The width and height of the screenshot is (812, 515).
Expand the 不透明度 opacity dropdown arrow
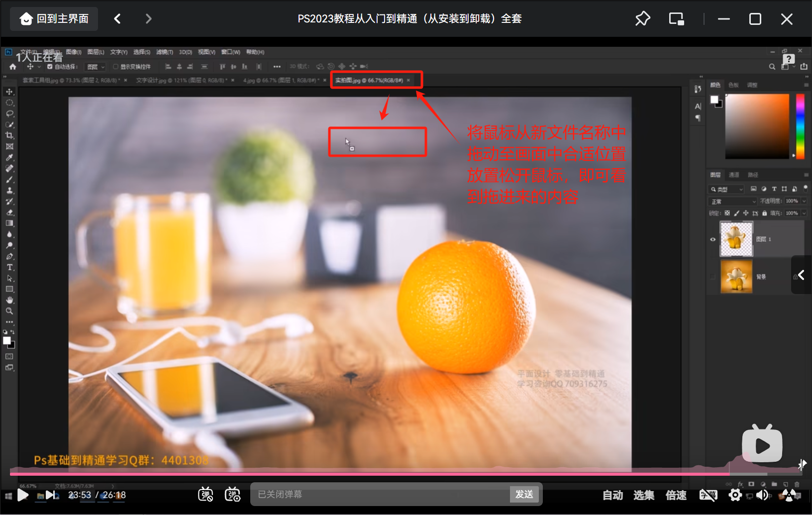pos(804,201)
